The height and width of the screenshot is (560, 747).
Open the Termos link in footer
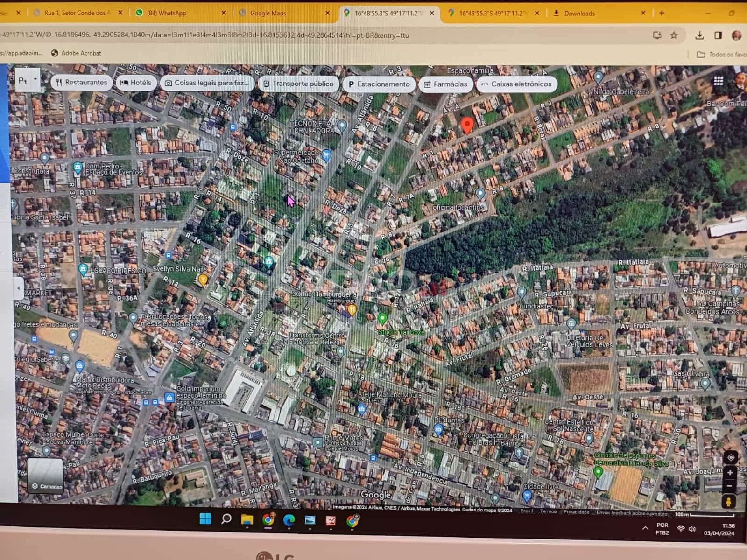coord(548,511)
